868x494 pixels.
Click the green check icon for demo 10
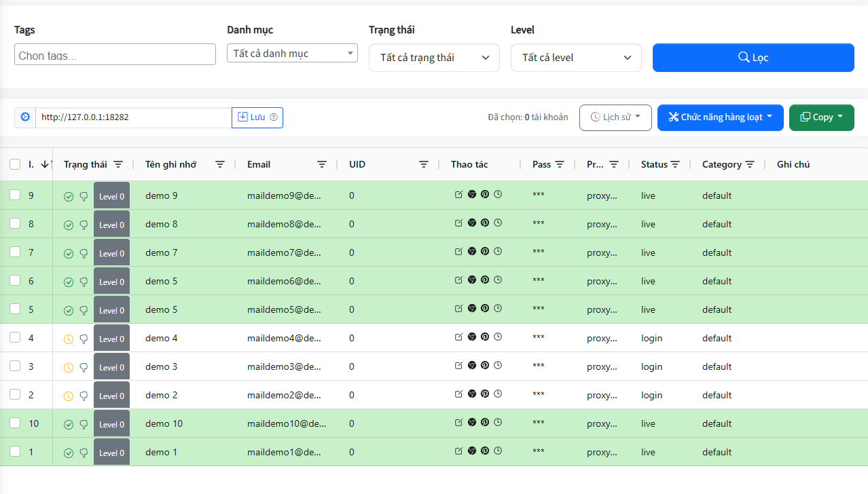coord(69,425)
